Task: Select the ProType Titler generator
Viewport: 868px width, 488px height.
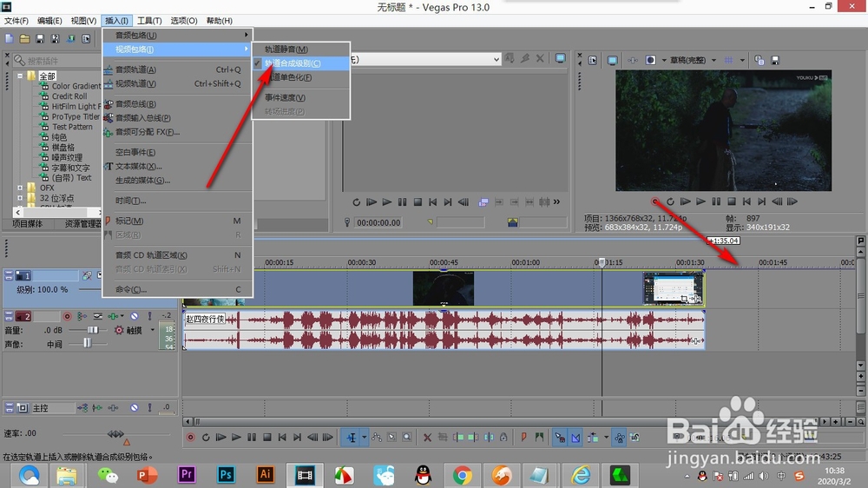Action: tap(76, 116)
